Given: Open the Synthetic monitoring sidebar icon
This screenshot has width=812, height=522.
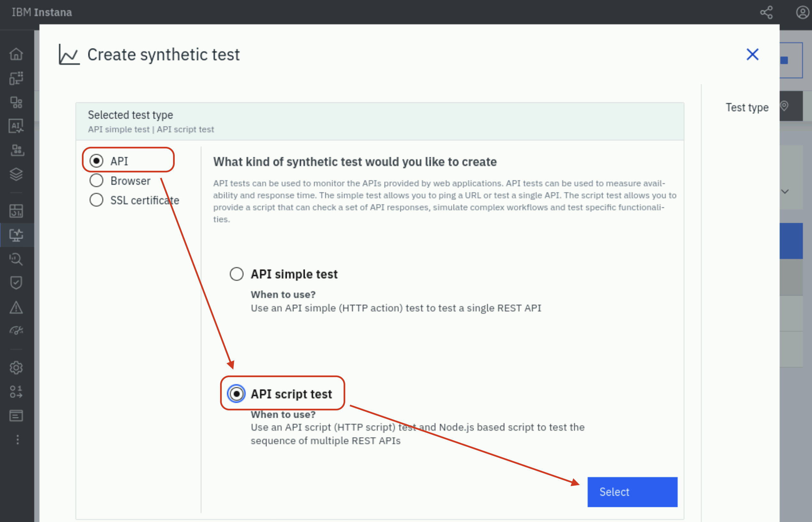Looking at the screenshot, I should [16, 235].
